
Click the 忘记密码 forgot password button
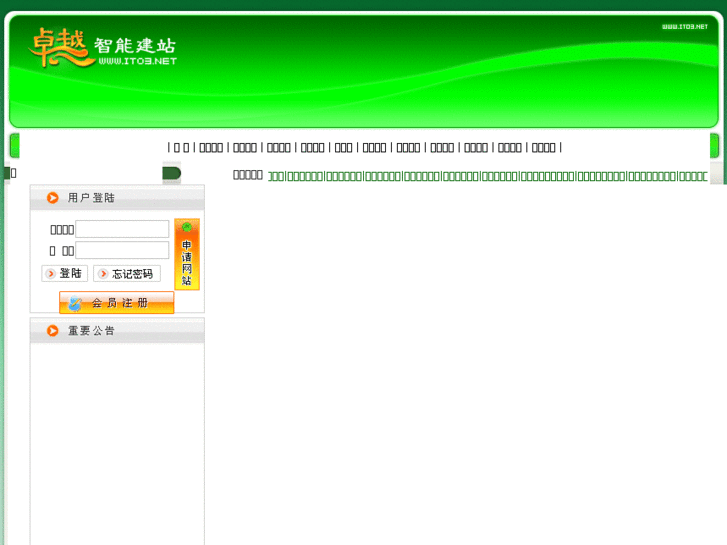[x=127, y=274]
